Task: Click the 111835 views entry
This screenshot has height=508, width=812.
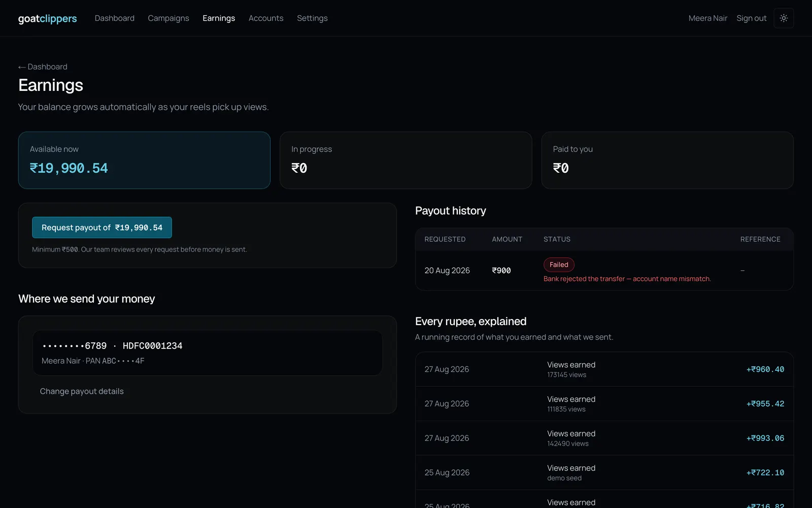Action: click(x=566, y=409)
